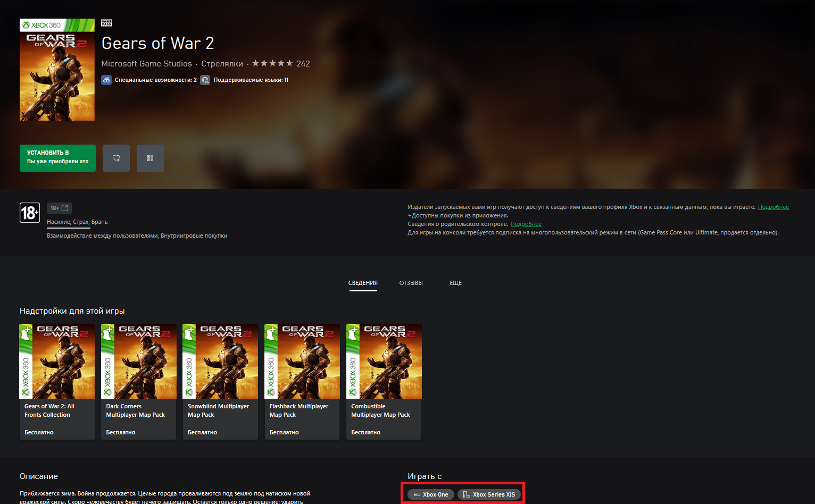Click the 18+ age rating icon
This screenshot has height=504, width=815.
point(30,213)
